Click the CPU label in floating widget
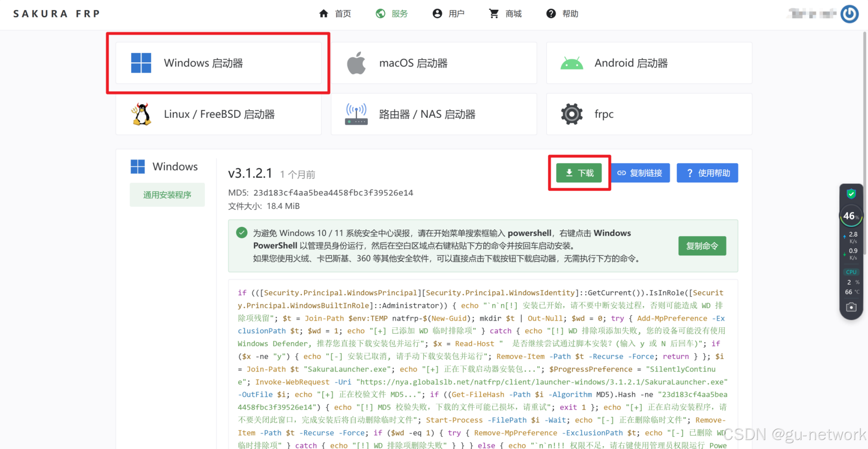Viewport: 868px width, 449px height. coord(851,272)
